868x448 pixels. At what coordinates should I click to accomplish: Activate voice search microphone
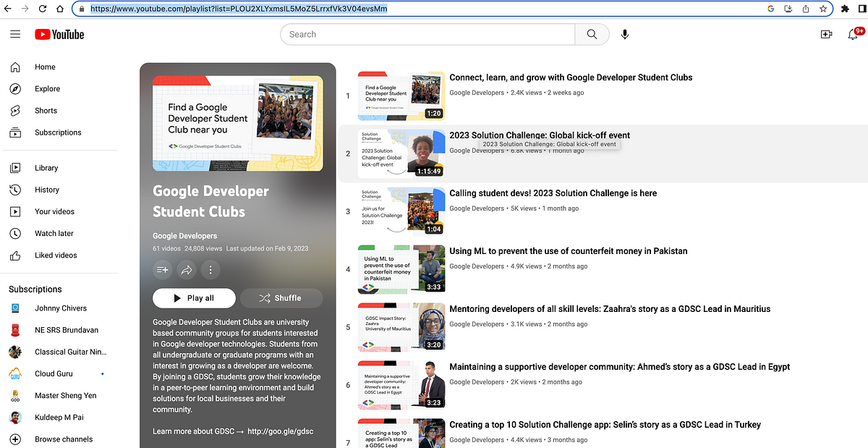pos(624,33)
